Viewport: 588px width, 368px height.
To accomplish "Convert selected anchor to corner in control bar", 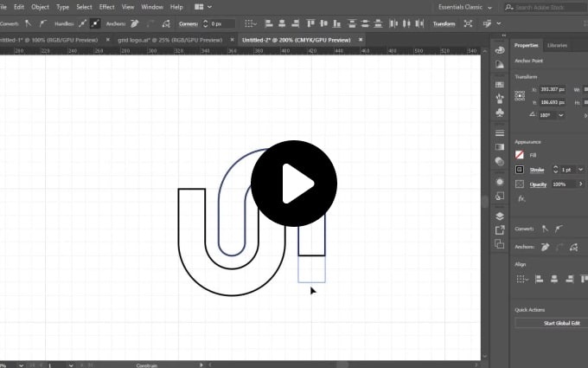I will coord(29,23).
